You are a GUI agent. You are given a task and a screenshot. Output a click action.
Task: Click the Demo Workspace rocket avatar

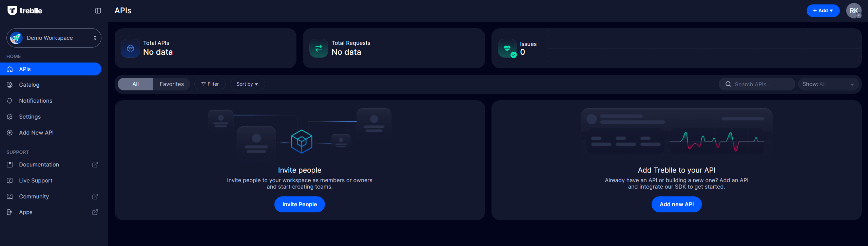click(x=16, y=38)
